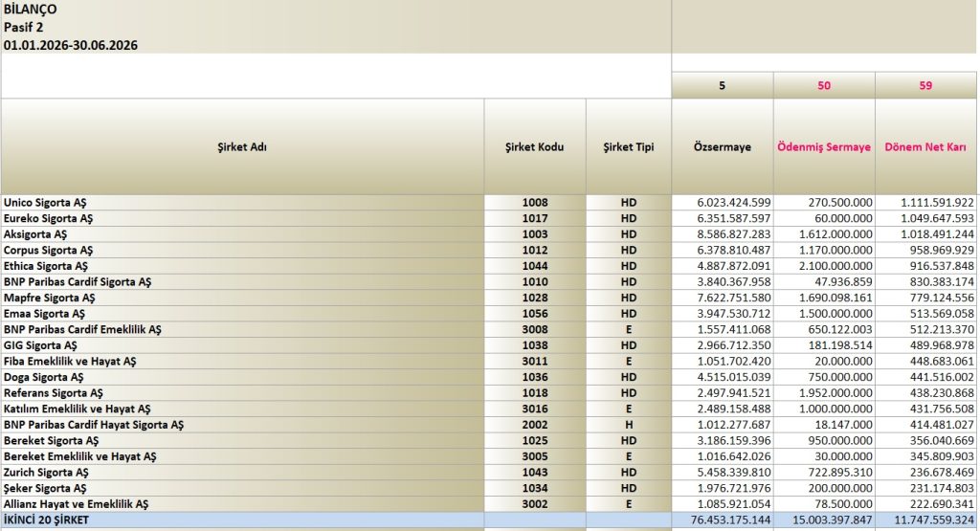Image resolution: width=980 pixels, height=531 pixels.
Task: Select paid capital value 1.690.098.161
Action: point(824,298)
